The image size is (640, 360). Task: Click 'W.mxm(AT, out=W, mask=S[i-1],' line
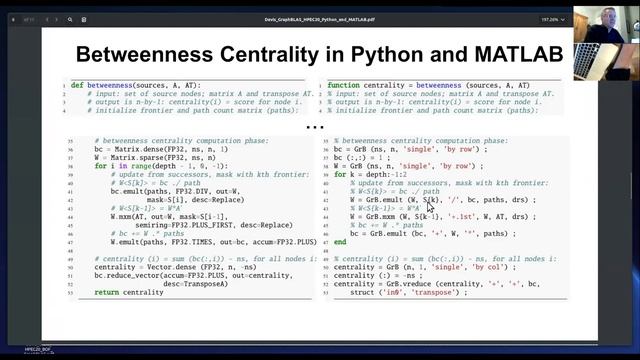tap(169, 217)
